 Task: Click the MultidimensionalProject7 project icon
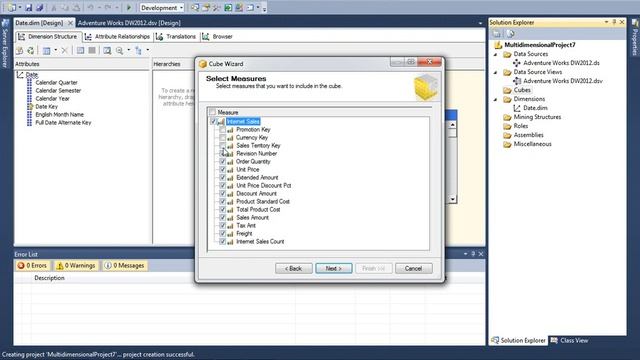(x=498, y=45)
